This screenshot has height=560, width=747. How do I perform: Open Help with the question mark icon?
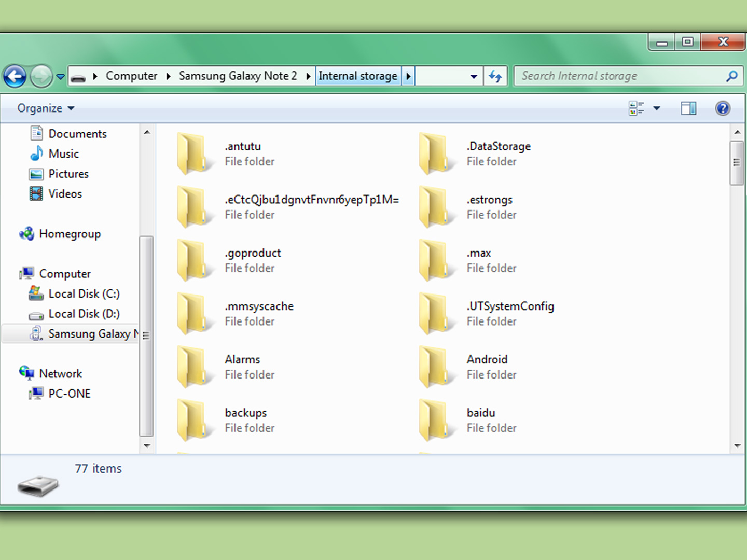click(723, 108)
